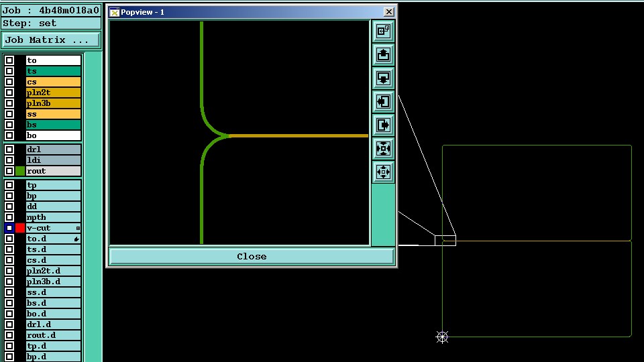
Task: Toggle the 'ldi' layer checkbox
Action: 9,160
